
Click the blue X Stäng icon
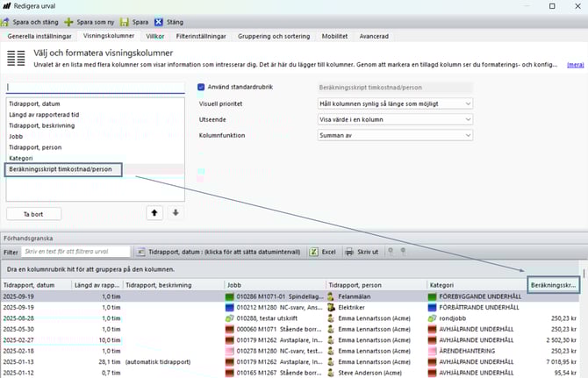point(158,21)
